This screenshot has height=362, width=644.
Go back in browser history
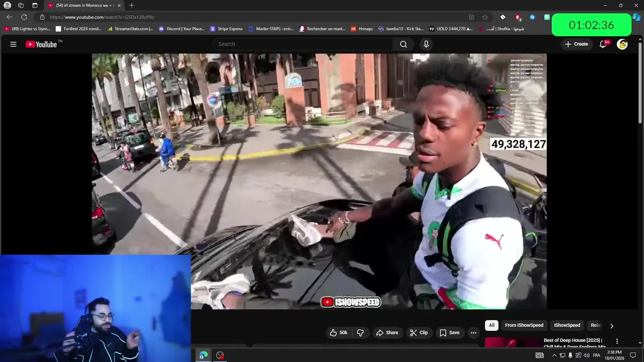[x=9, y=17]
